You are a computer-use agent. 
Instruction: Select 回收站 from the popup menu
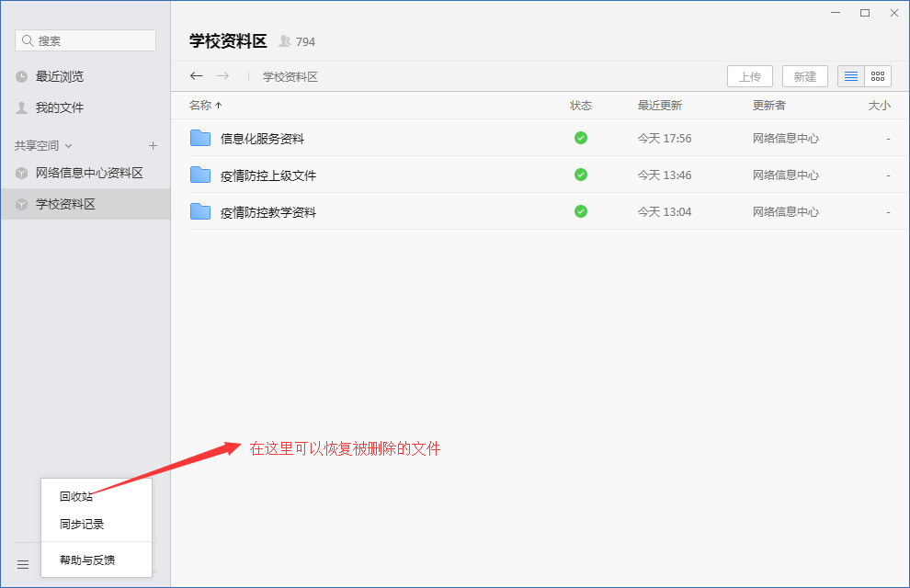pyautogui.click(x=76, y=497)
